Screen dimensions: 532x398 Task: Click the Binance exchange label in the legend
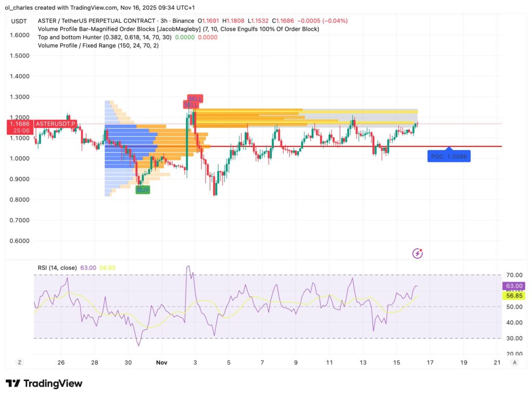[184, 21]
